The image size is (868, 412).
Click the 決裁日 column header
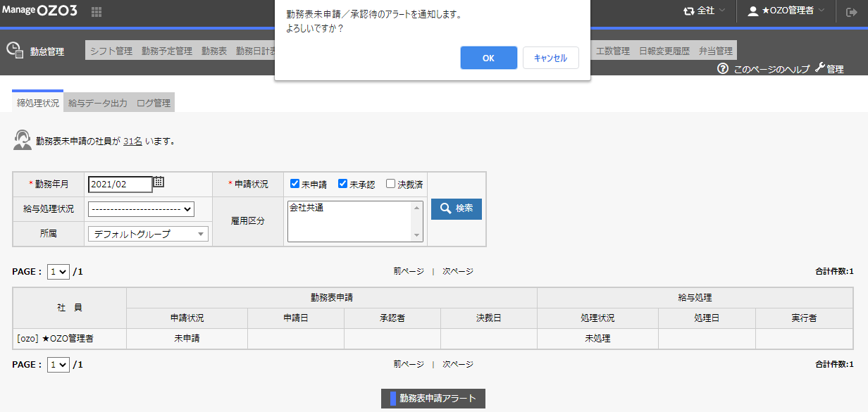pyautogui.click(x=489, y=318)
